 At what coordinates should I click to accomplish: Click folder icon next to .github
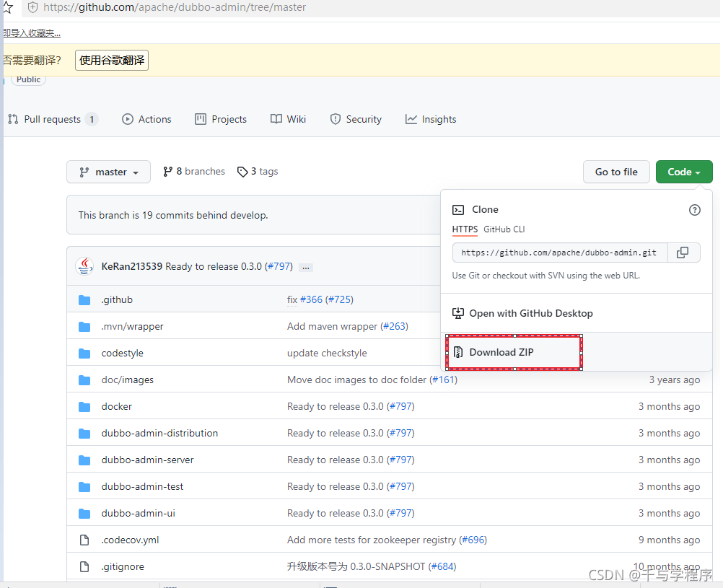point(84,299)
